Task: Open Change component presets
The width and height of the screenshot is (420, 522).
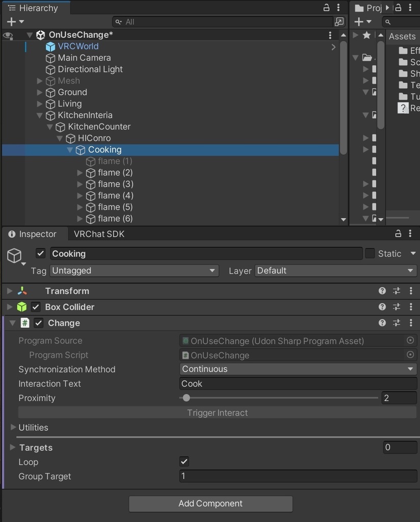Action: pyautogui.click(x=397, y=323)
